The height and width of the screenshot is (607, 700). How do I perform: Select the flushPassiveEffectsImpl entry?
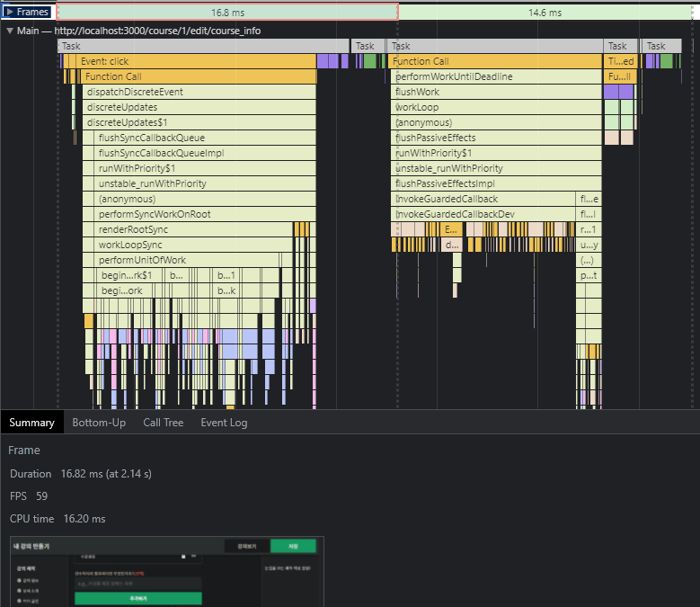pyautogui.click(x=496, y=183)
